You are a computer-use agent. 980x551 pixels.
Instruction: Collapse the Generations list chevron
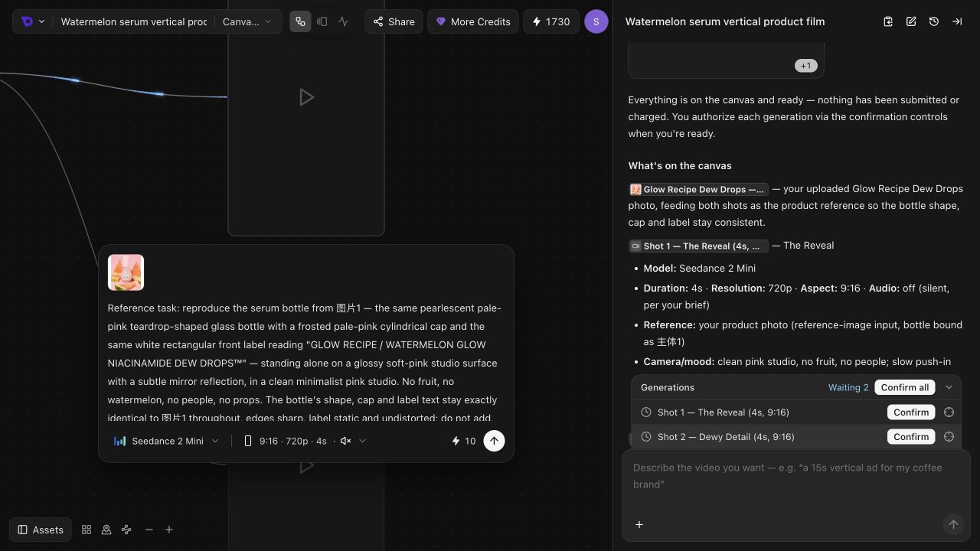click(949, 387)
